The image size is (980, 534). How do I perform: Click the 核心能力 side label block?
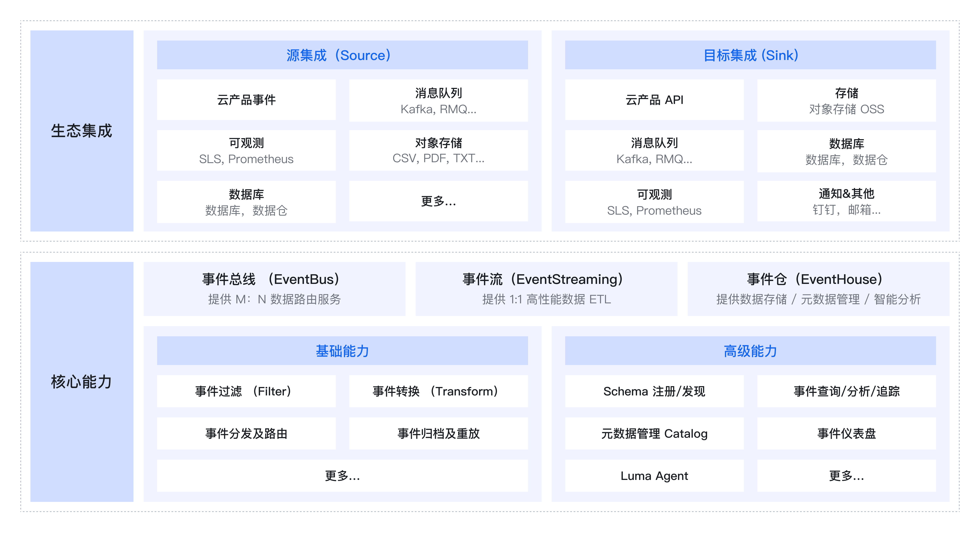pos(82,381)
